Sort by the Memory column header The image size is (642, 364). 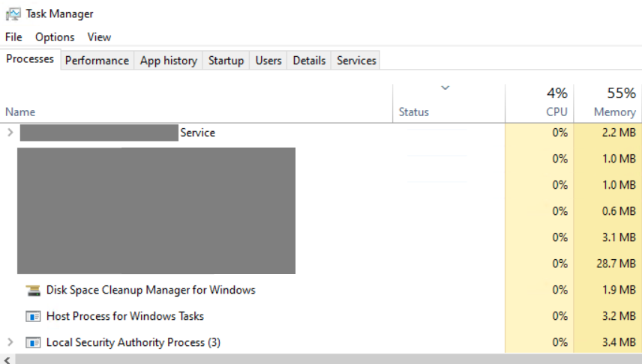click(614, 112)
